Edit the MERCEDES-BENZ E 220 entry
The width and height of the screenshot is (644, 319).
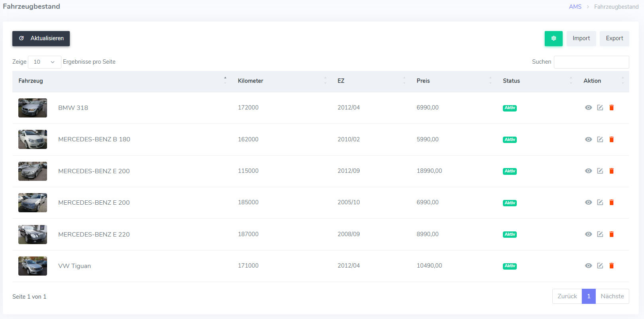click(x=600, y=234)
